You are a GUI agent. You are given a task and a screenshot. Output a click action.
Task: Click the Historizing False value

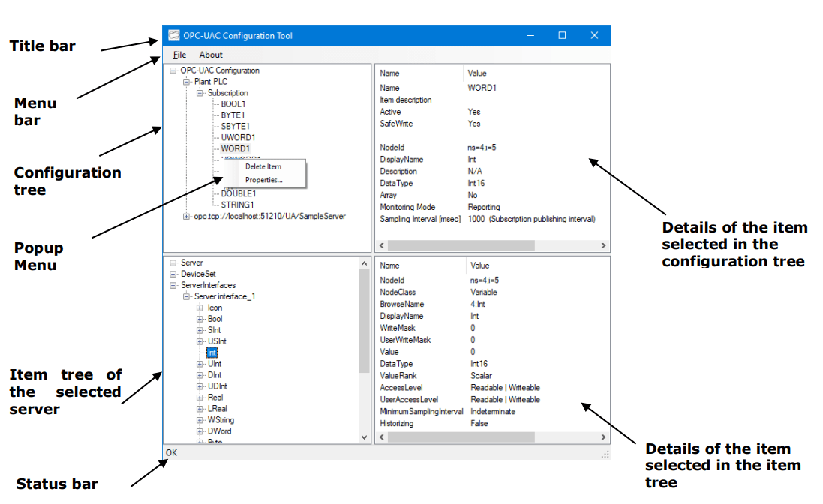(479, 423)
